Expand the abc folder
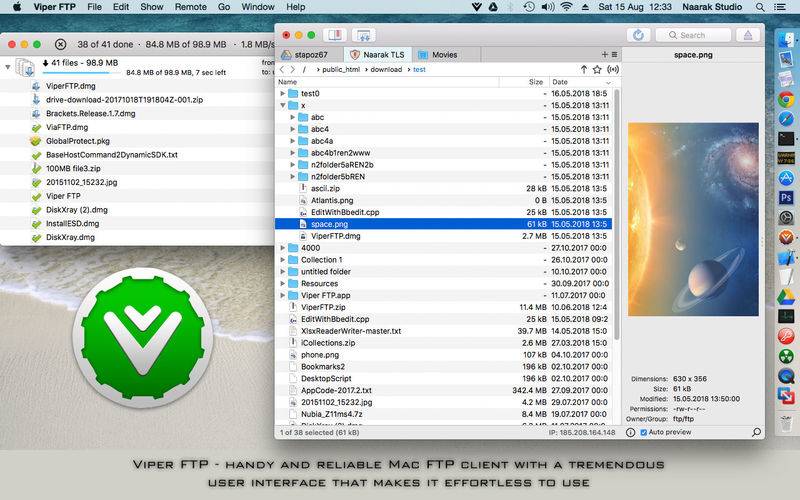Screen dimensions: 800x500 click(x=293, y=117)
